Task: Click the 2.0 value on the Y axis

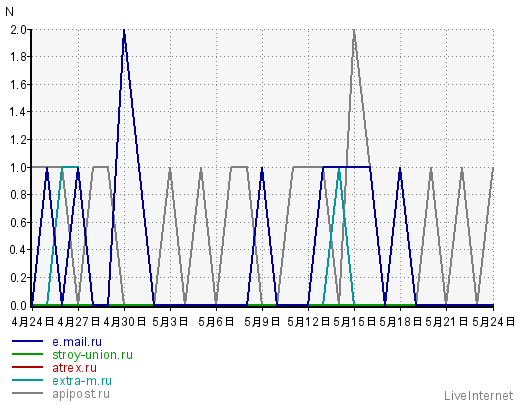Action: [x=18, y=30]
